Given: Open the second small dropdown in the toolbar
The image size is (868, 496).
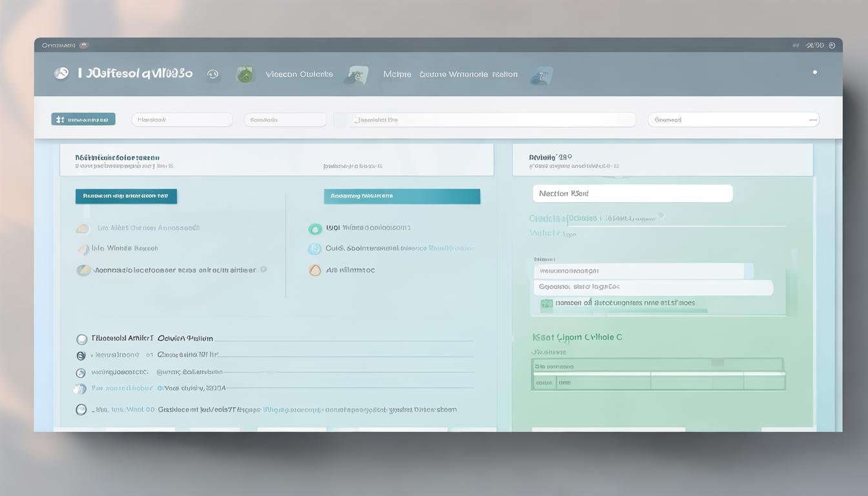Looking at the screenshot, I should point(285,119).
